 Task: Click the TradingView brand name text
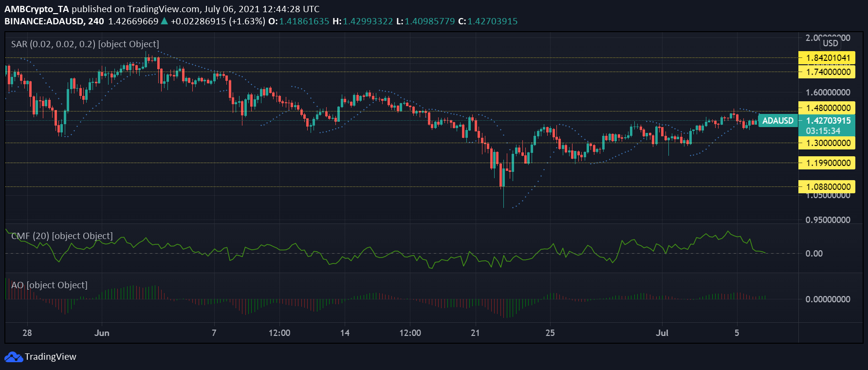pyautogui.click(x=51, y=357)
